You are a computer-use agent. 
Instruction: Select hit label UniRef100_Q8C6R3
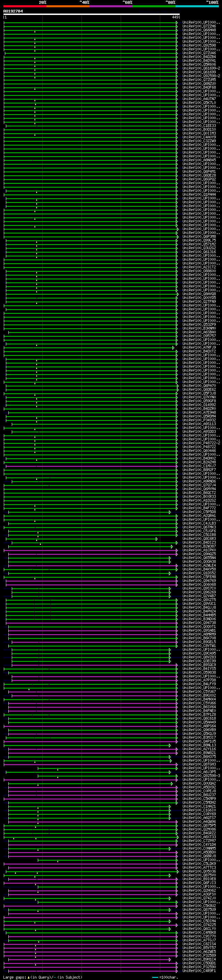tap(199, 539)
